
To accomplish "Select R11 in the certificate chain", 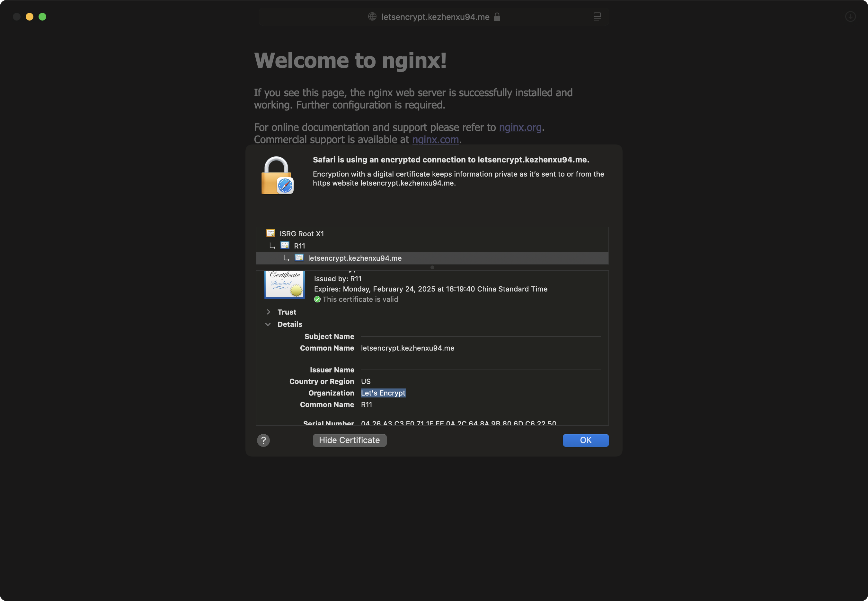I will (x=299, y=246).
